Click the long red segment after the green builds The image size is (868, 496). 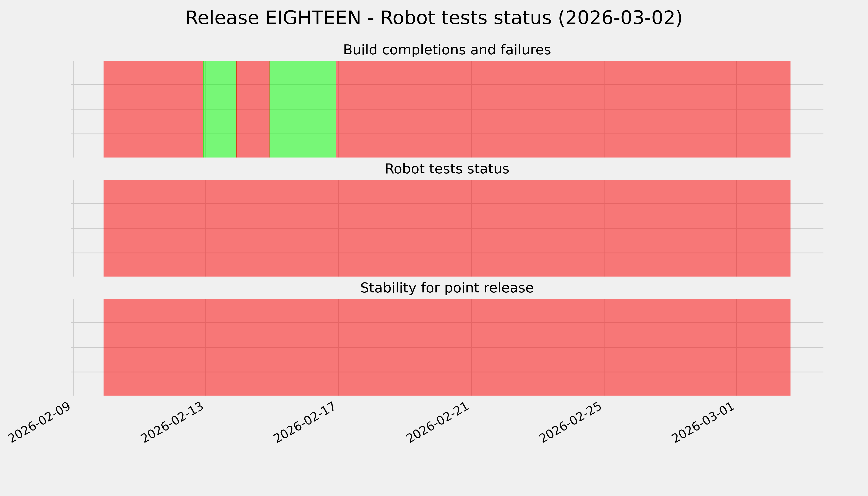(562, 109)
